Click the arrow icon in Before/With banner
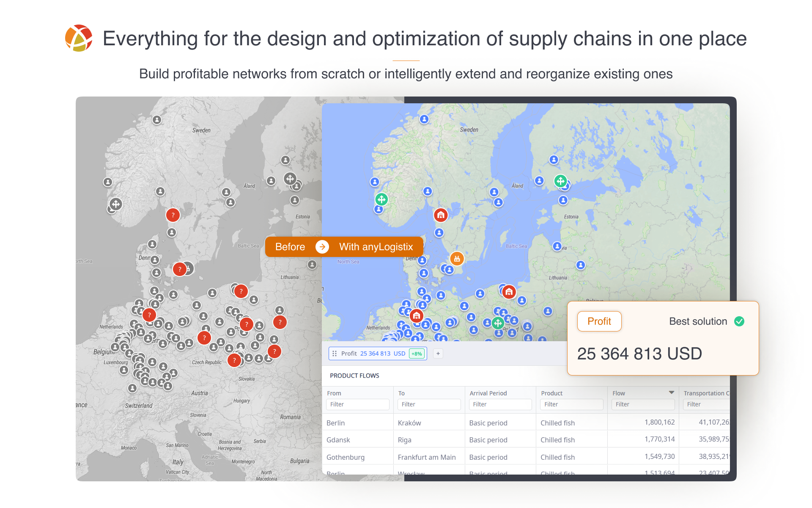This screenshot has width=812, height=508. (x=322, y=247)
